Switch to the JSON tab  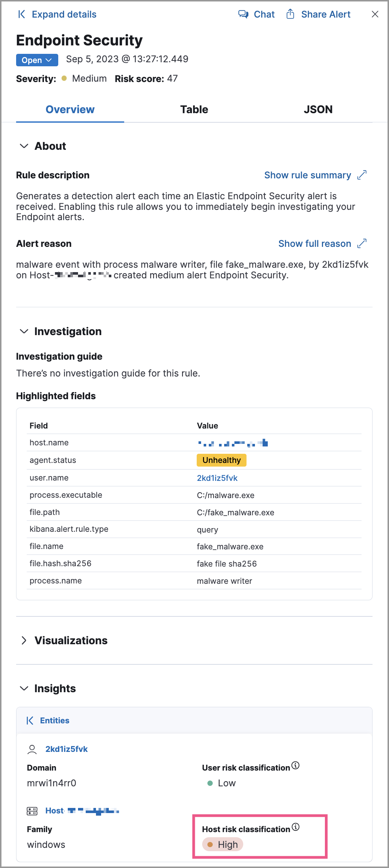click(x=318, y=109)
